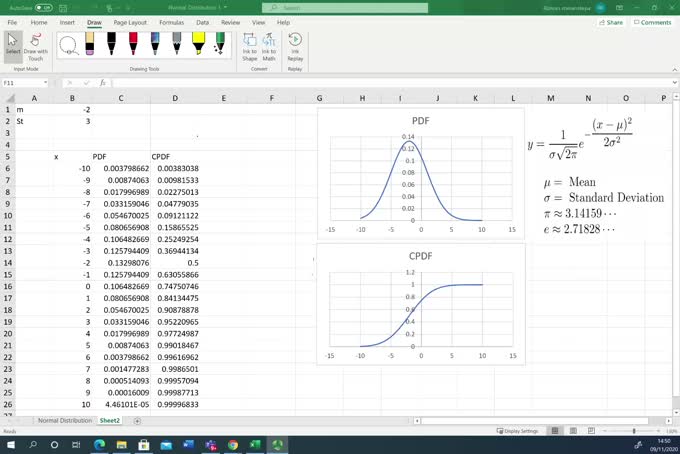This screenshot has height=454, width=680.
Task: Open the Name Box dropdown
Action: pyautogui.click(x=49, y=83)
